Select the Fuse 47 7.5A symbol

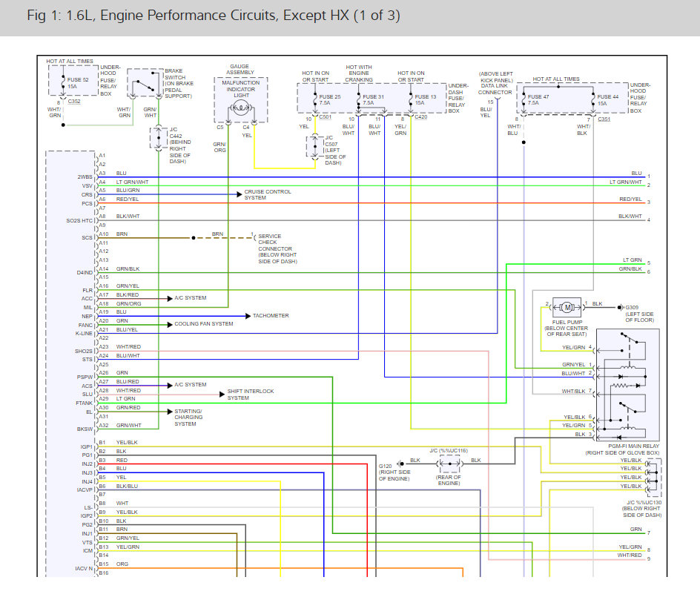click(x=525, y=98)
